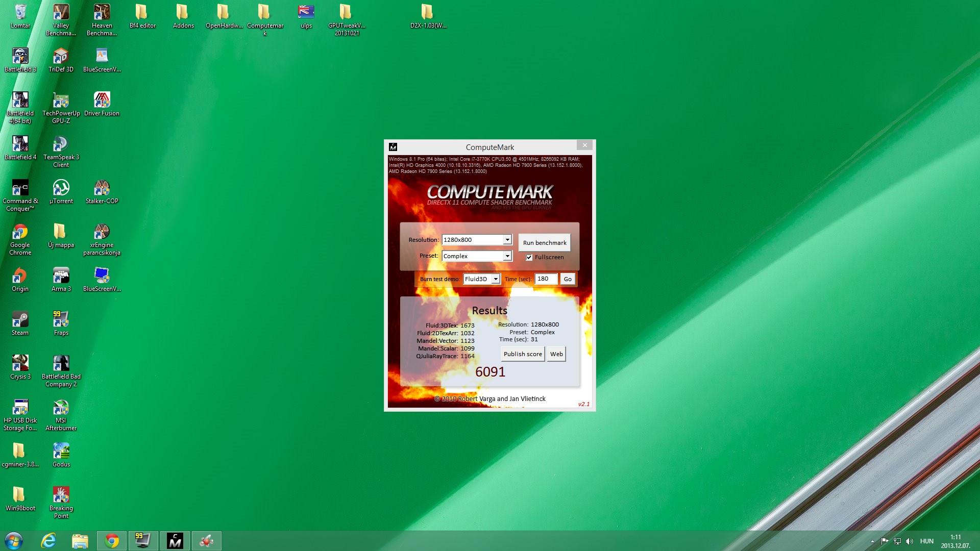Open the ulps desktop icon

click(x=306, y=16)
